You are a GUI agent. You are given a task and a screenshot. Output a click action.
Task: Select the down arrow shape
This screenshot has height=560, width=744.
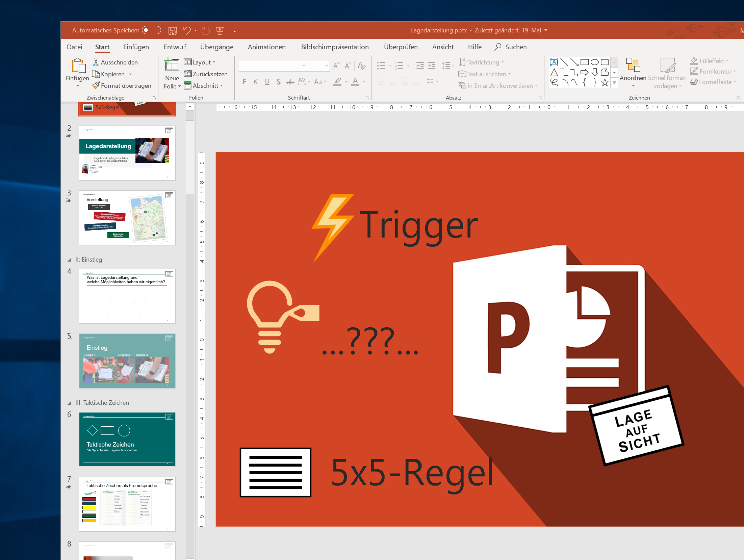[595, 72]
